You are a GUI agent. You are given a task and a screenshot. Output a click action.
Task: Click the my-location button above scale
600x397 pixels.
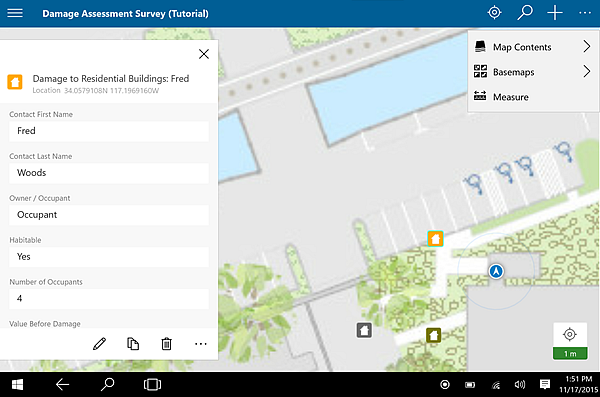[x=570, y=334]
